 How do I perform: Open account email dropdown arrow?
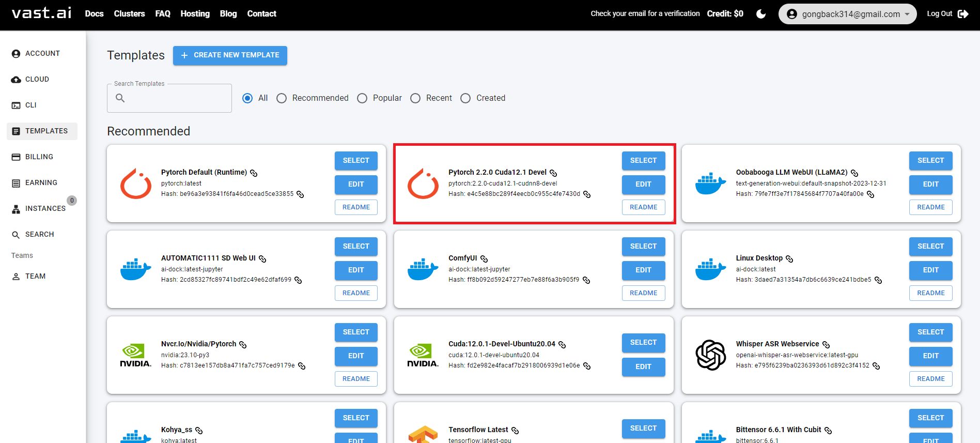907,14
